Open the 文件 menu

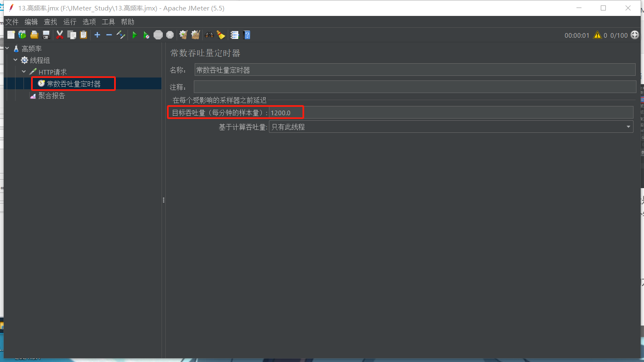pyautogui.click(x=12, y=22)
